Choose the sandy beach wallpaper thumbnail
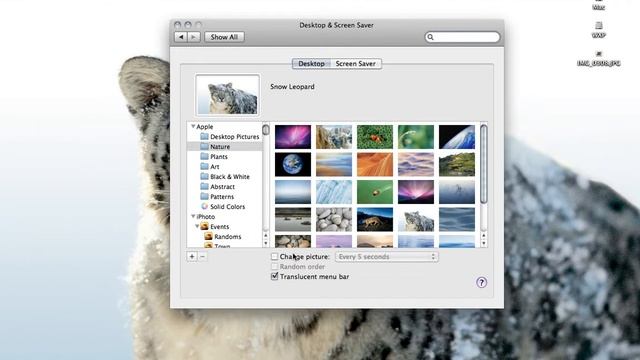 [334, 164]
